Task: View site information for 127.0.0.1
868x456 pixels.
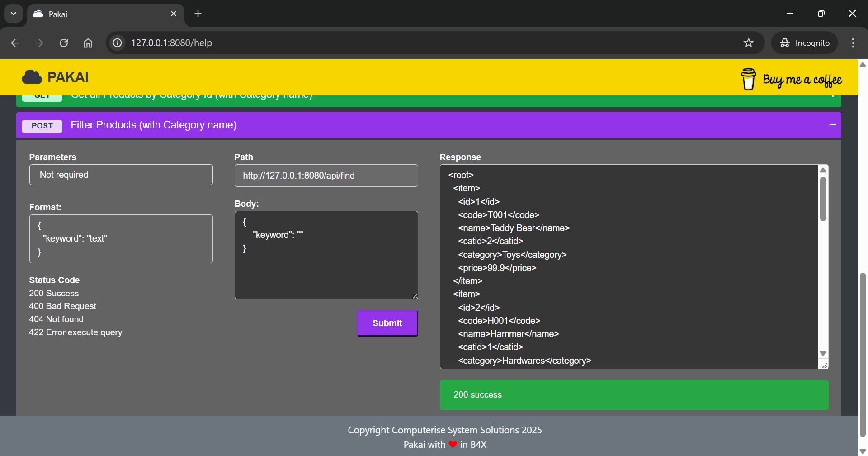Action: point(117,43)
